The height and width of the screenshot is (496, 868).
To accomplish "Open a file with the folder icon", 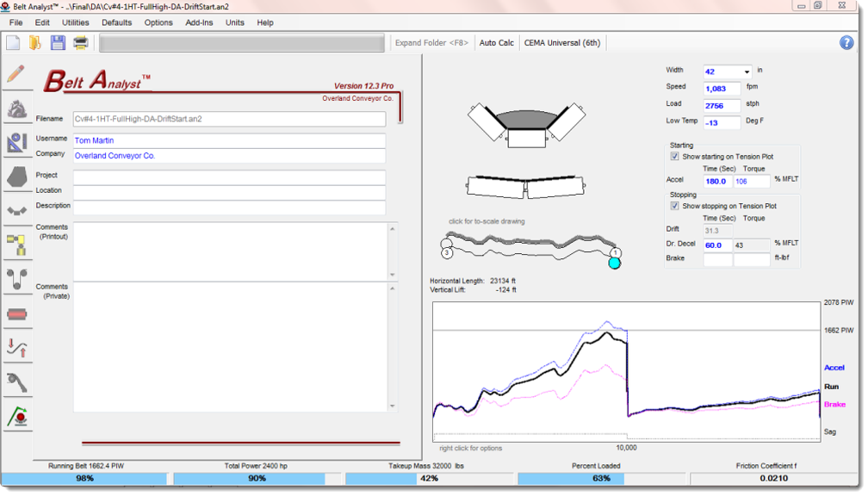I will (34, 43).
